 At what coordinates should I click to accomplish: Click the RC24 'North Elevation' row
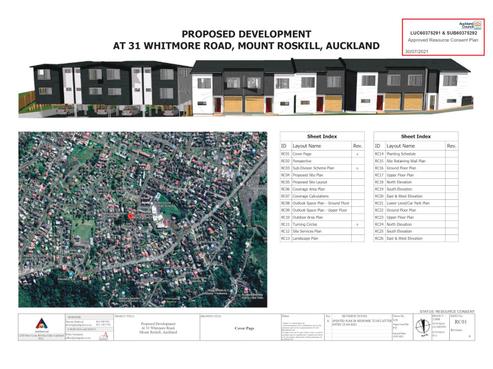tap(416, 224)
